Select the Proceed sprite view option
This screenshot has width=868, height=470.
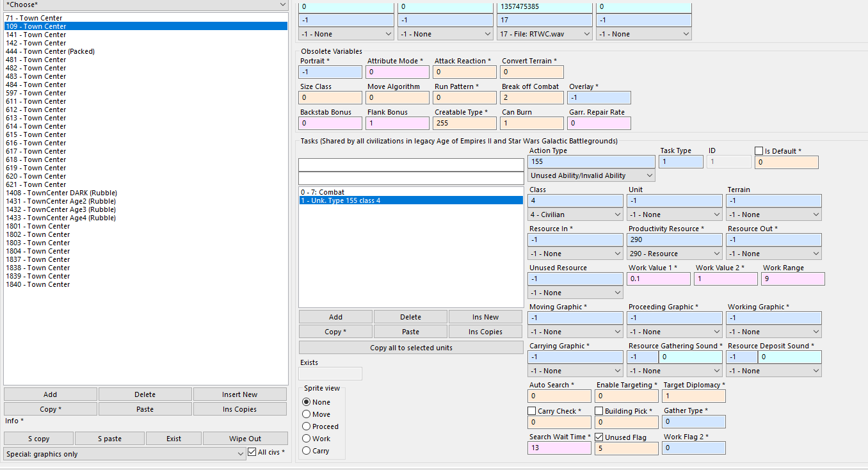pyautogui.click(x=307, y=426)
